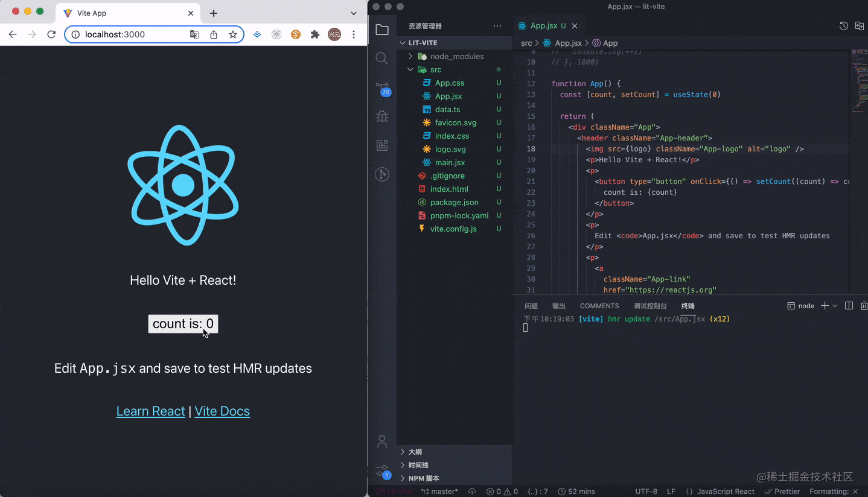Switch to the 输出 panel tab

click(559, 306)
